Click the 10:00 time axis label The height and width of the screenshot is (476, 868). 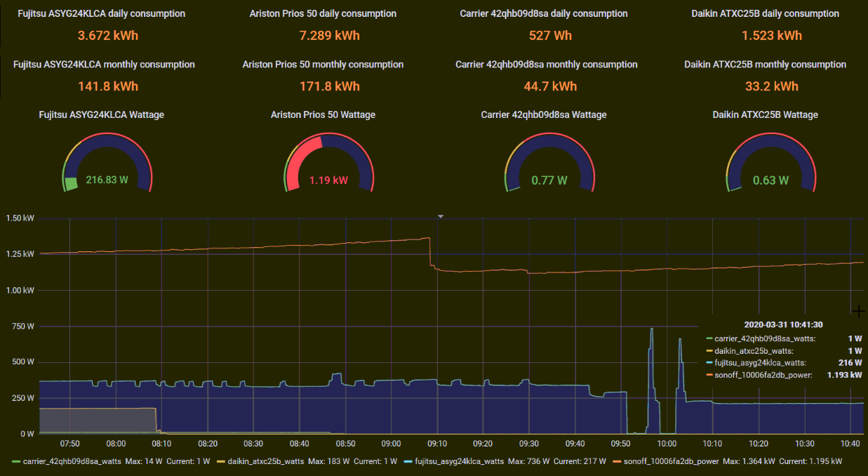[667, 444]
